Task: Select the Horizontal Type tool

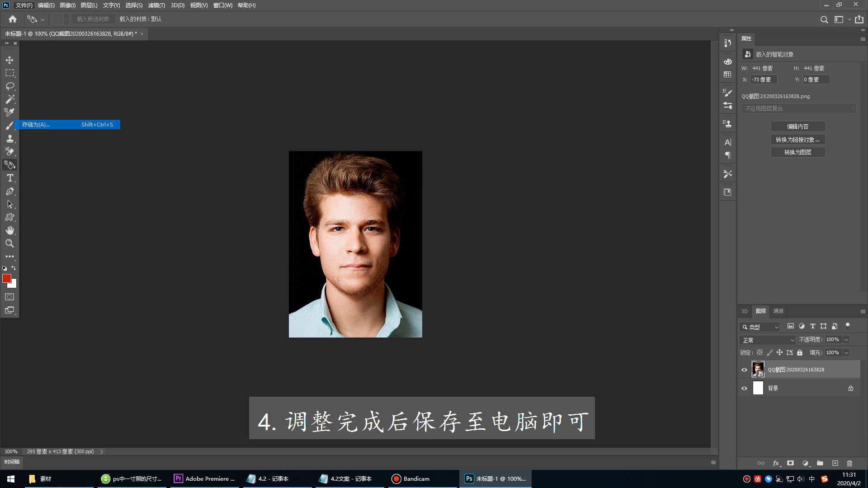Action: pyautogui.click(x=9, y=178)
